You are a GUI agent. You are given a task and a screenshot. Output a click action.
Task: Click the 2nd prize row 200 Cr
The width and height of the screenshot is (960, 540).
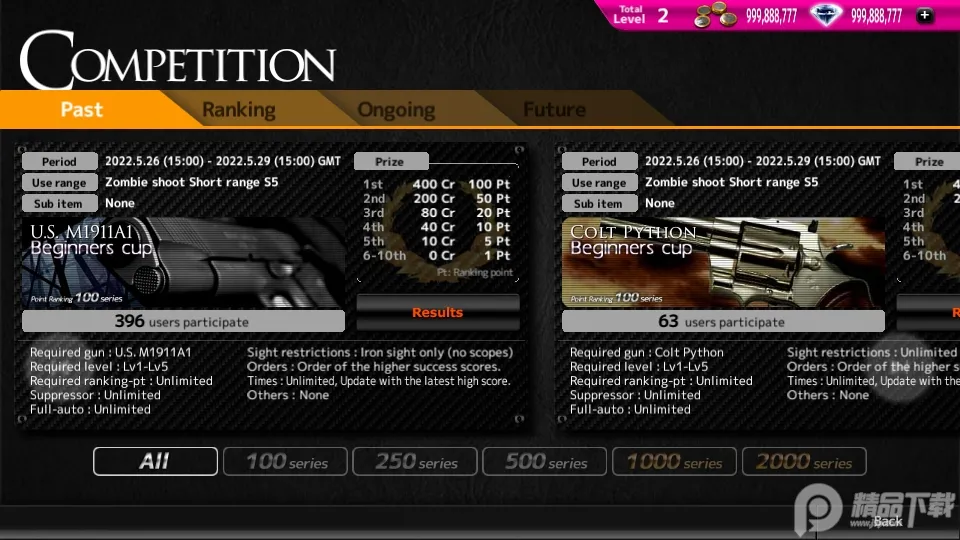click(x=437, y=198)
